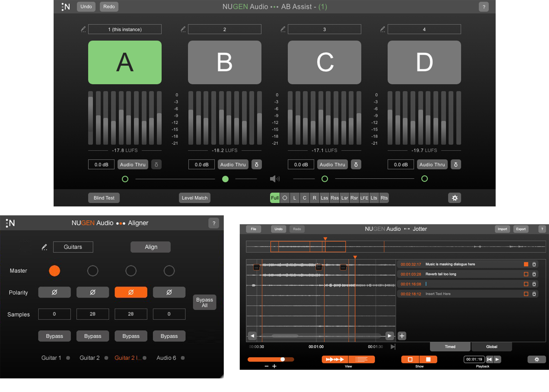549x392 pixels.
Task: Open the File menu in Jotter
Action: (253, 229)
